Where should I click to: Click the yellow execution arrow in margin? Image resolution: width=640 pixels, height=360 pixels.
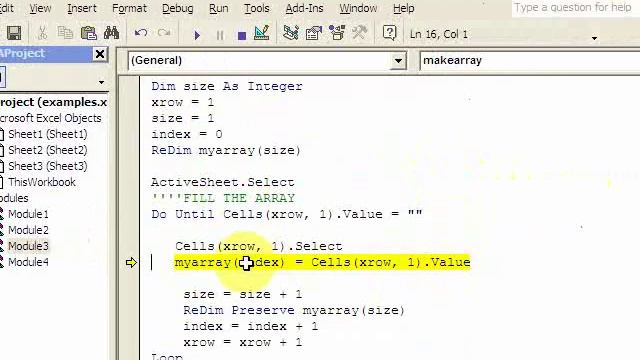pyautogui.click(x=131, y=262)
